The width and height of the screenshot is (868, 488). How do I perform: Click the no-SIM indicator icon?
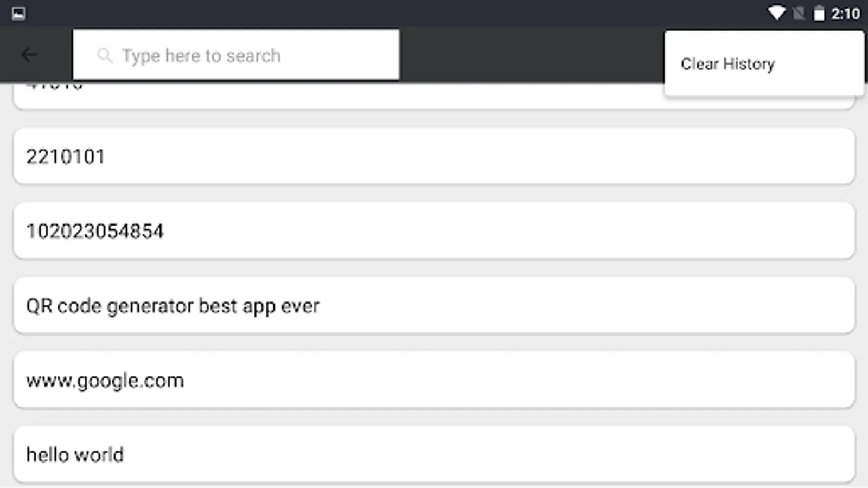tap(799, 13)
